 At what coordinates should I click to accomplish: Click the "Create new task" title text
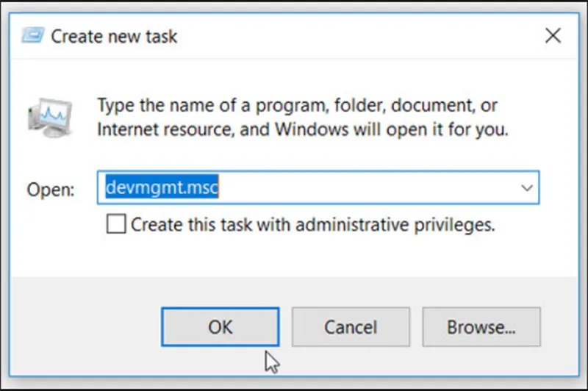pos(114,35)
